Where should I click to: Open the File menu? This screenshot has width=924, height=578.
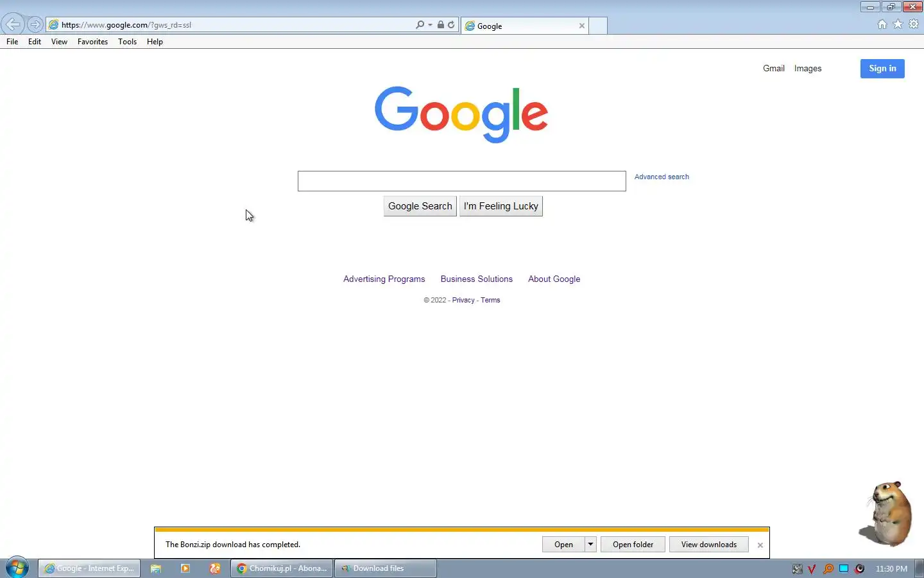[12, 42]
